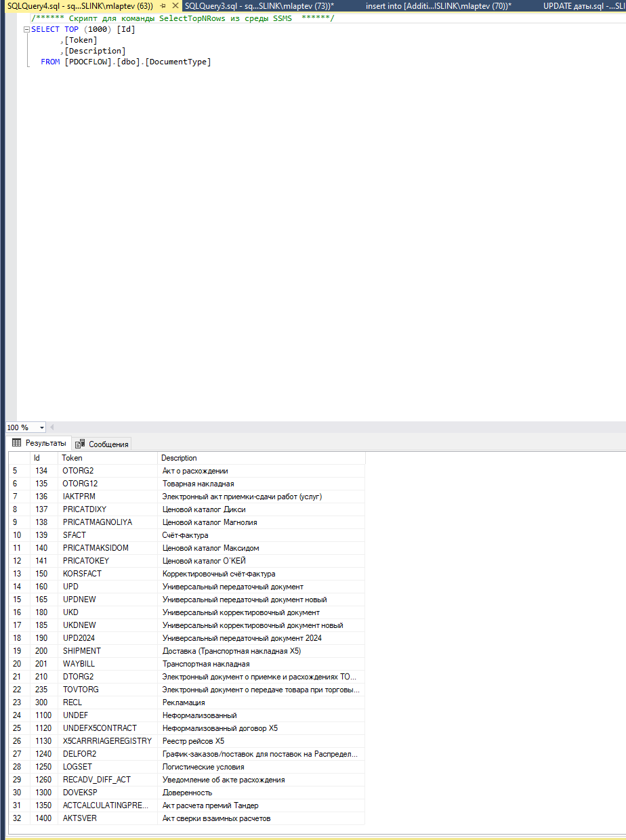Select the PRICATOKEY token cell
The width and height of the screenshot is (626, 840).
coord(108,561)
